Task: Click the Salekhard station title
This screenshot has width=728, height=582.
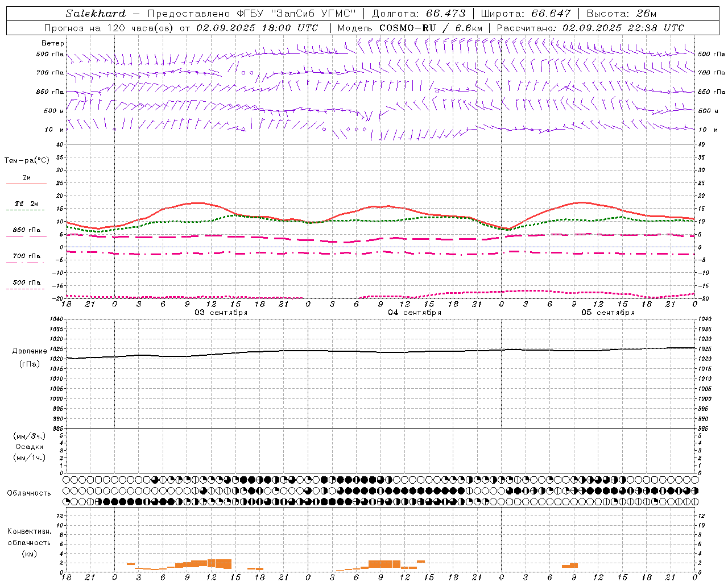Action: [96, 14]
